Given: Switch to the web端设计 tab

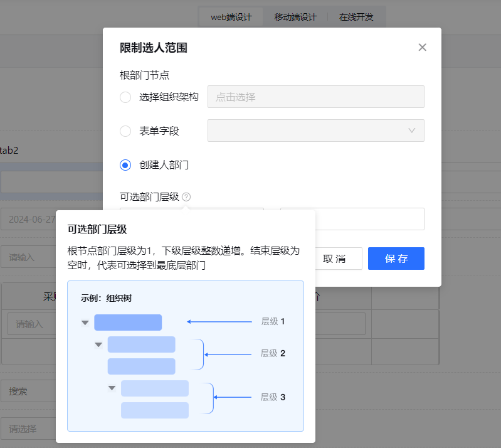Looking at the screenshot, I should (x=231, y=17).
